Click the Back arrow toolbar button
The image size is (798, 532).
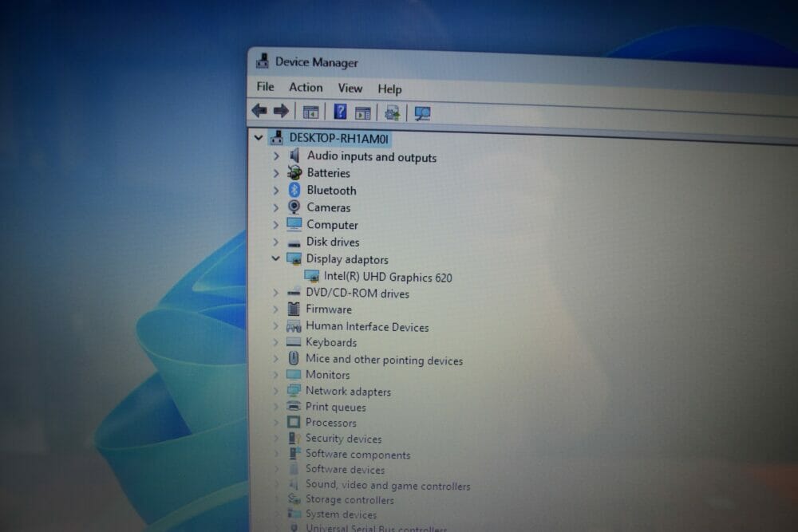pos(259,110)
